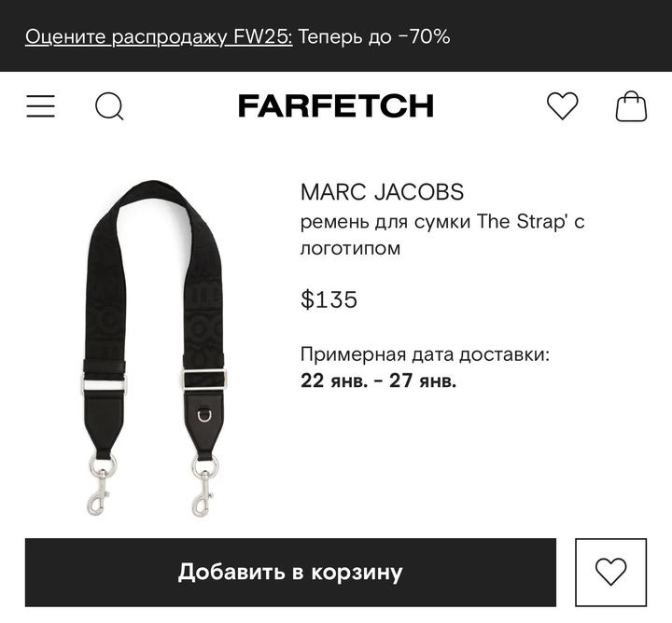Click the left silver clasp in photo
Viewport: 672px width, 623px height.
click(101, 485)
